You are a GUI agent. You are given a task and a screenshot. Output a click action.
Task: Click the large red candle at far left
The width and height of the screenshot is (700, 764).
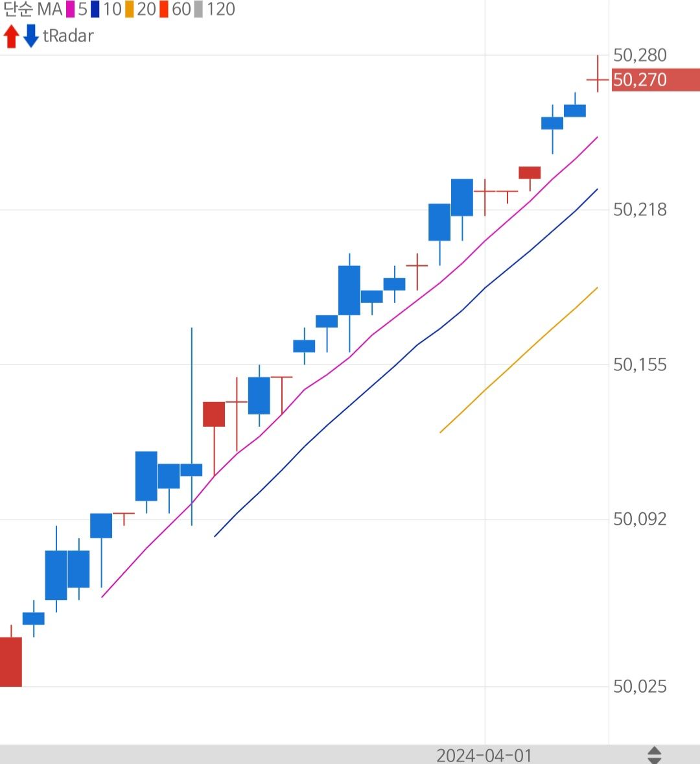[x=10, y=662]
